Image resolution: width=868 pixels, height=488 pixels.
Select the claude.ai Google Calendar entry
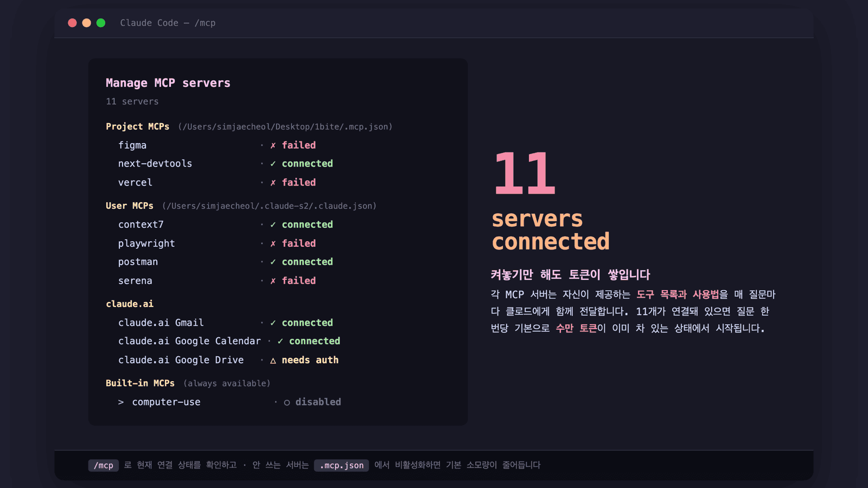pyautogui.click(x=229, y=341)
